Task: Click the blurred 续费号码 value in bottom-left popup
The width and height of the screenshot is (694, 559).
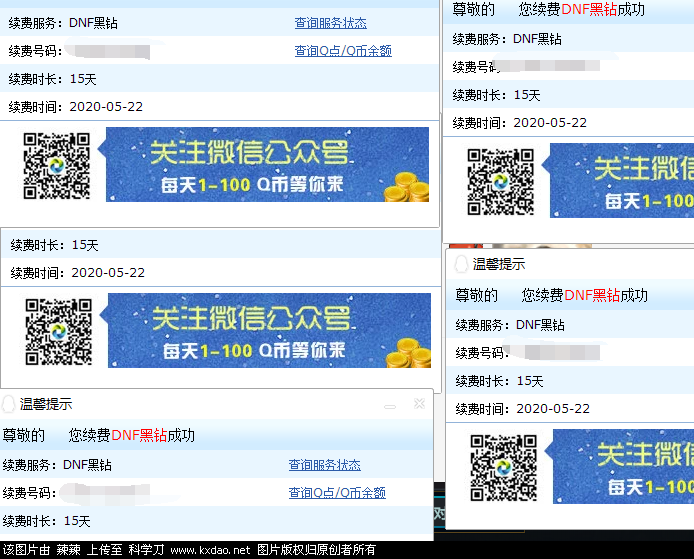Action: (104, 493)
